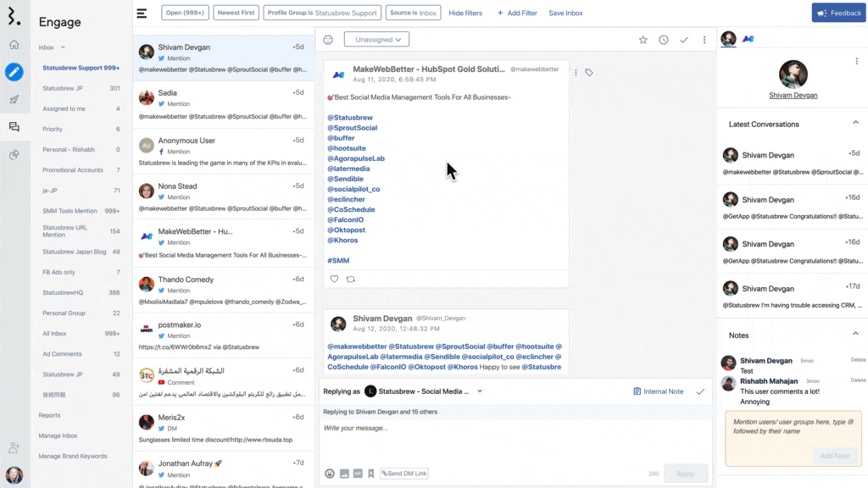
Task: Select the SMM Tools Mention inbox
Action: click(x=70, y=211)
